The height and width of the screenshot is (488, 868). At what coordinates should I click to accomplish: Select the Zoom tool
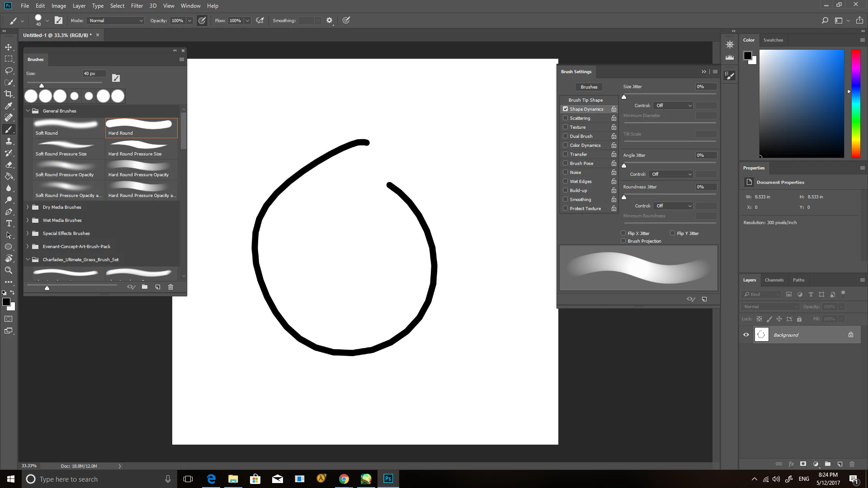(x=9, y=270)
